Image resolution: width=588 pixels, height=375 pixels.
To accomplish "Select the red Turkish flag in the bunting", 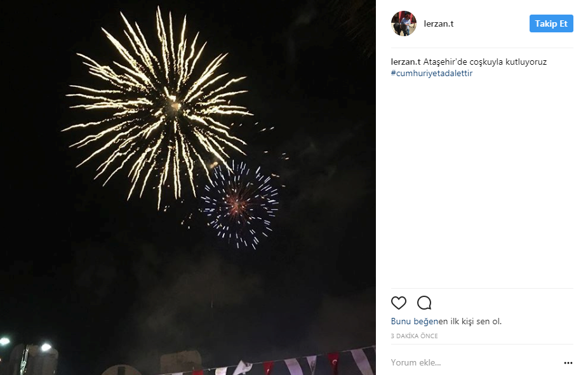I will (333, 362).
